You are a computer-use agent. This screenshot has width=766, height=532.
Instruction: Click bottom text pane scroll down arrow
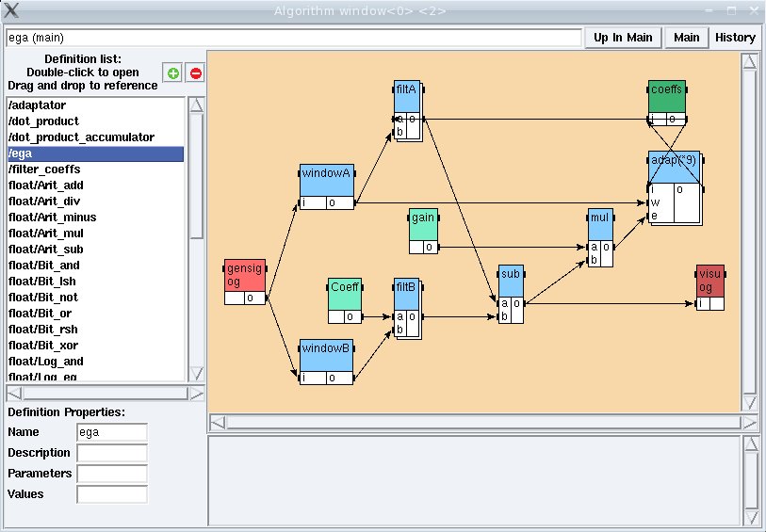pyautogui.click(x=751, y=517)
